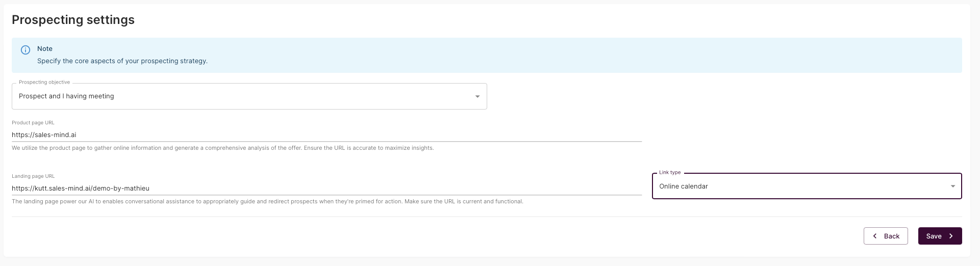Image resolution: width=980 pixels, height=266 pixels.
Task: Click the Prospecting settings heading
Action: pos(73,20)
